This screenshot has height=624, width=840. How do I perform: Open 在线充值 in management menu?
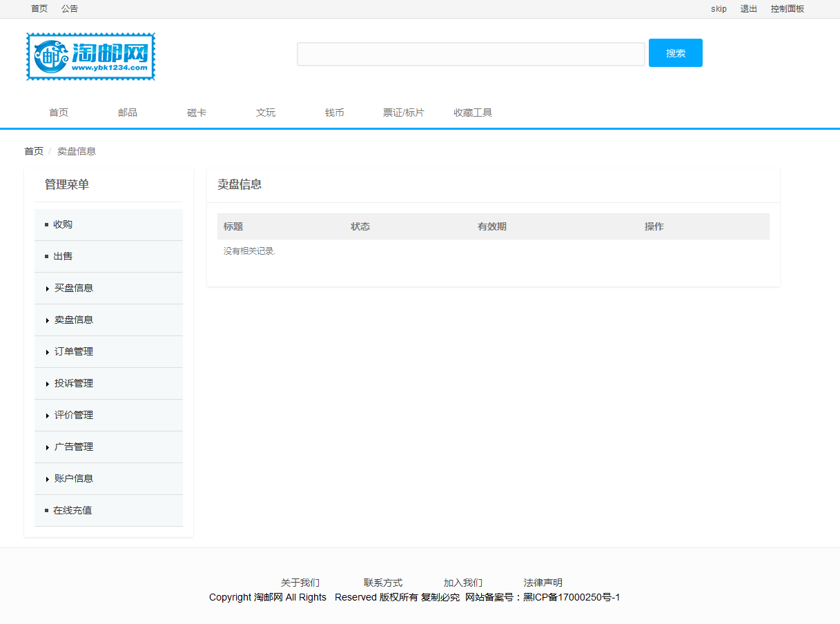(108, 510)
